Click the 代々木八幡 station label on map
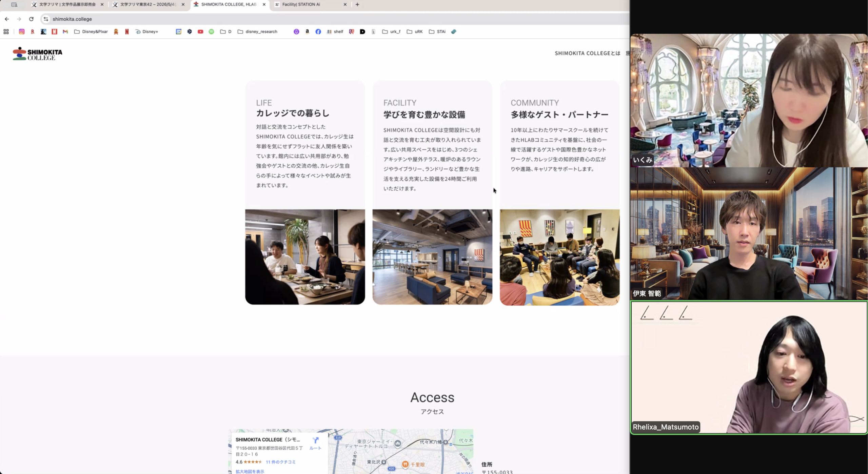This screenshot has width=868, height=474. pyautogui.click(x=431, y=442)
